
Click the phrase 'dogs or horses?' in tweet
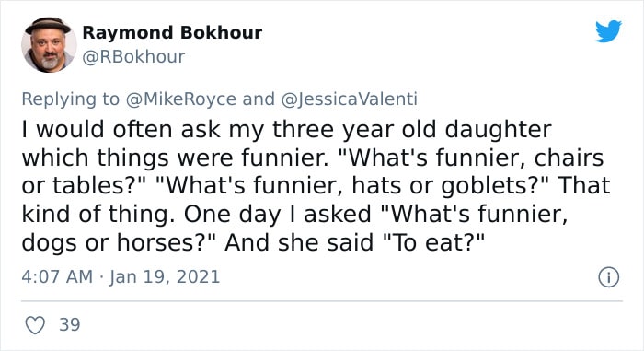tap(113, 242)
